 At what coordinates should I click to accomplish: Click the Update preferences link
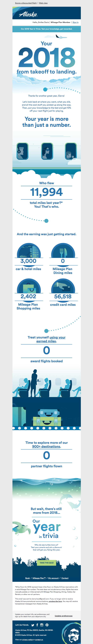coord(63,616)
